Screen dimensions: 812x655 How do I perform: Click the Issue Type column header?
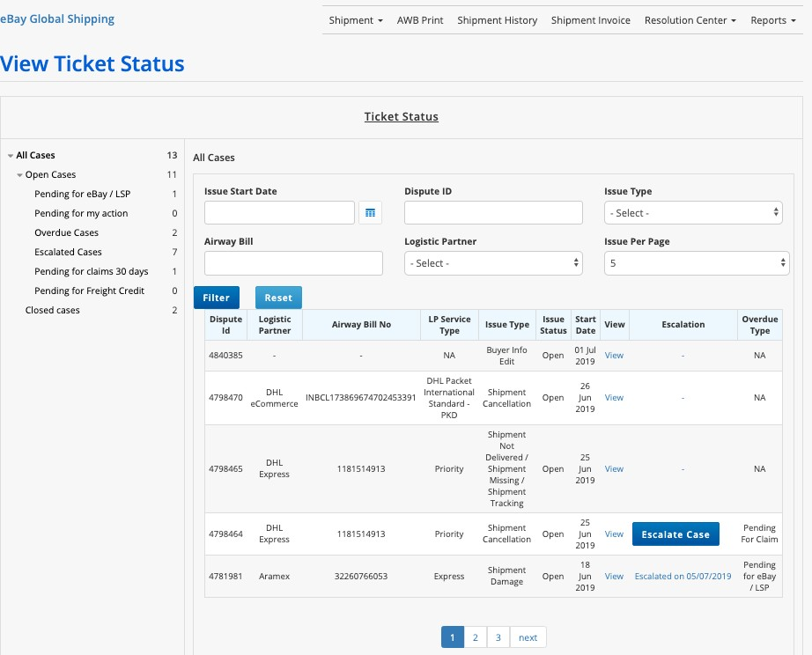coord(507,325)
